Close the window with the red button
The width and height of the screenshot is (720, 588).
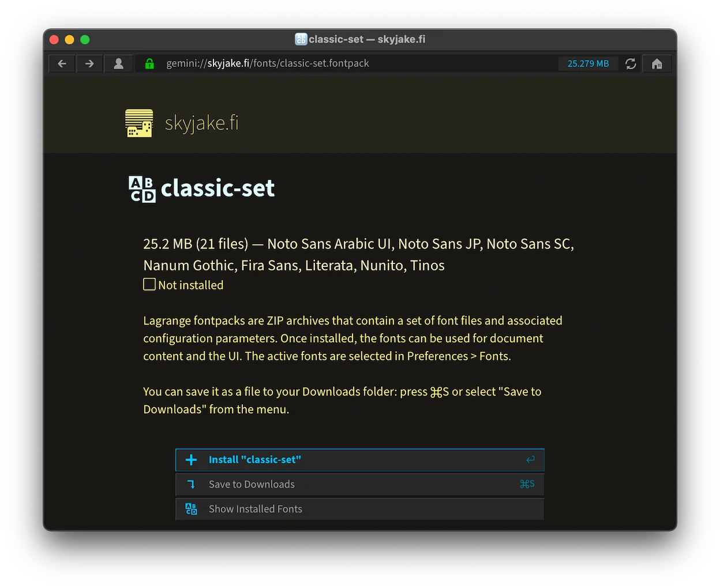pyautogui.click(x=54, y=39)
